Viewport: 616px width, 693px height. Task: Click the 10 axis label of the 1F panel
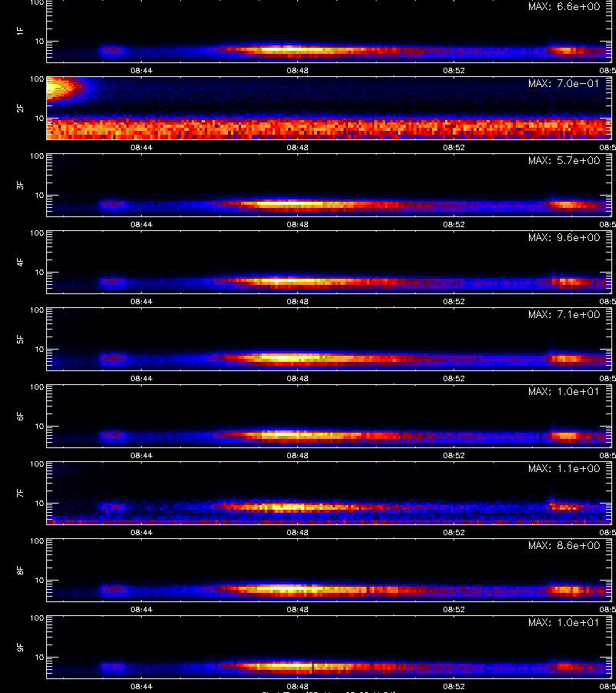pyautogui.click(x=40, y=41)
